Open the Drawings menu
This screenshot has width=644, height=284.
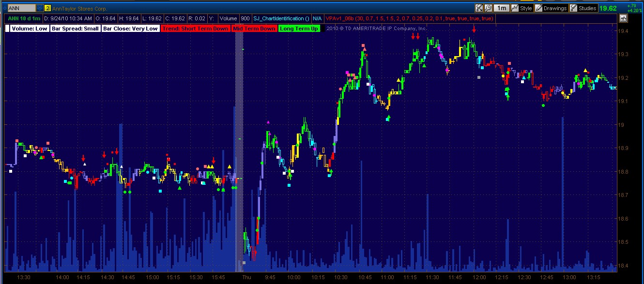(x=551, y=8)
